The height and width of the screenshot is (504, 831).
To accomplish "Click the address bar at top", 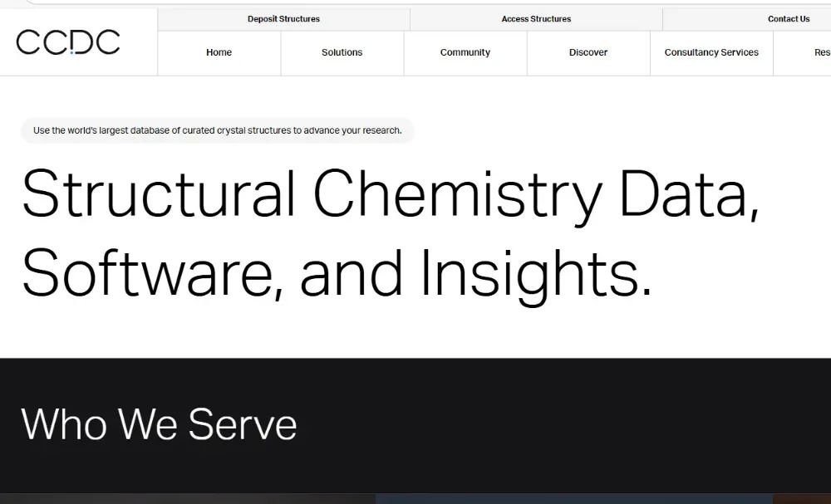I will coord(427,2).
